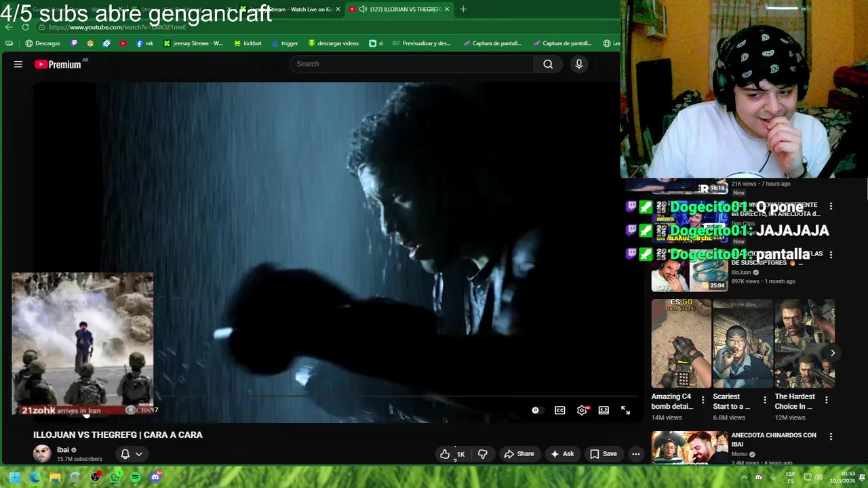868x488 pixels.
Task: Open the Previsualizar y des... bookmark
Action: 421,43
